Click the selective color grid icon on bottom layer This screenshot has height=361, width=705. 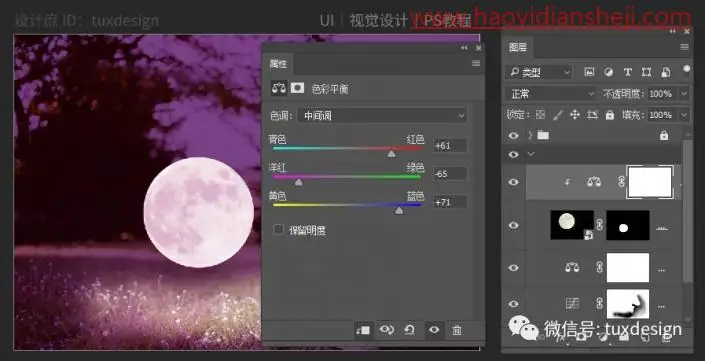coord(572,304)
